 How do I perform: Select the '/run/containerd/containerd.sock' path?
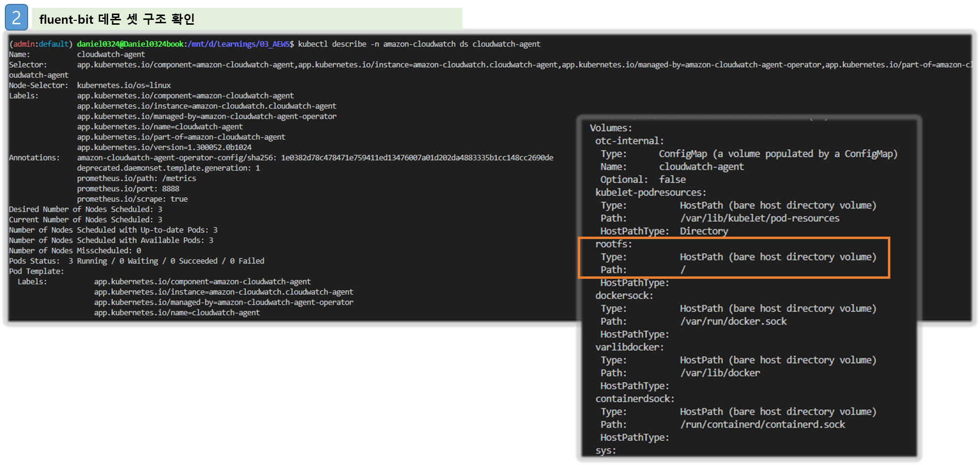pos(762,425)
